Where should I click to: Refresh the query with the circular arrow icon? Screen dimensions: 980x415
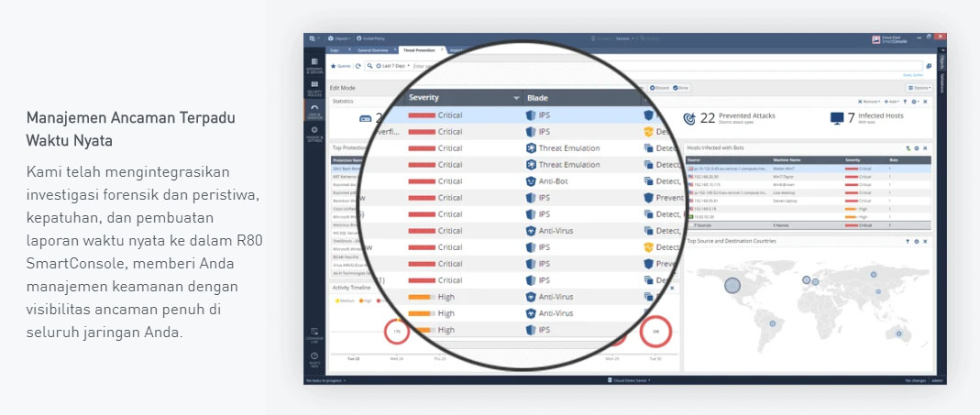pos(358,66)
